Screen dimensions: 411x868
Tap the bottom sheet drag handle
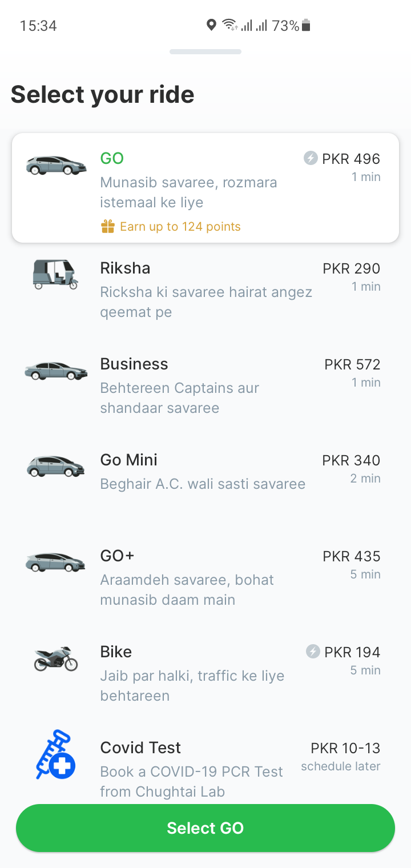click(205, 52)
